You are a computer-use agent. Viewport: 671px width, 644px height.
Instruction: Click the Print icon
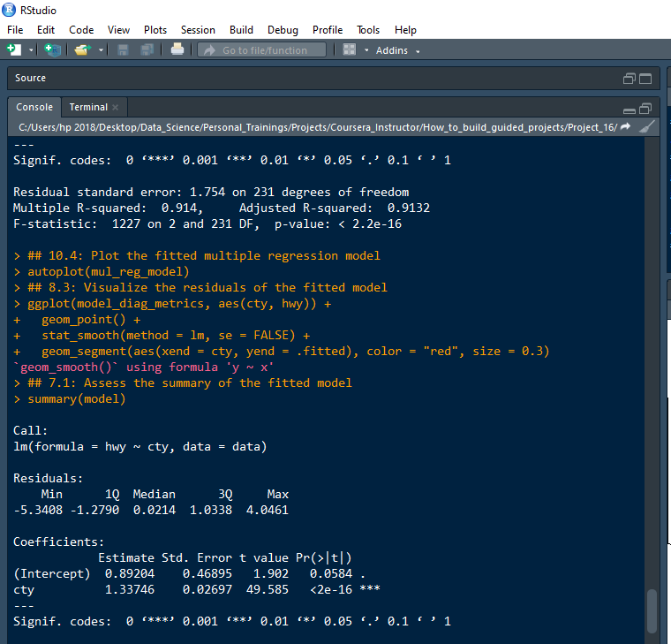tap(177, 49)
